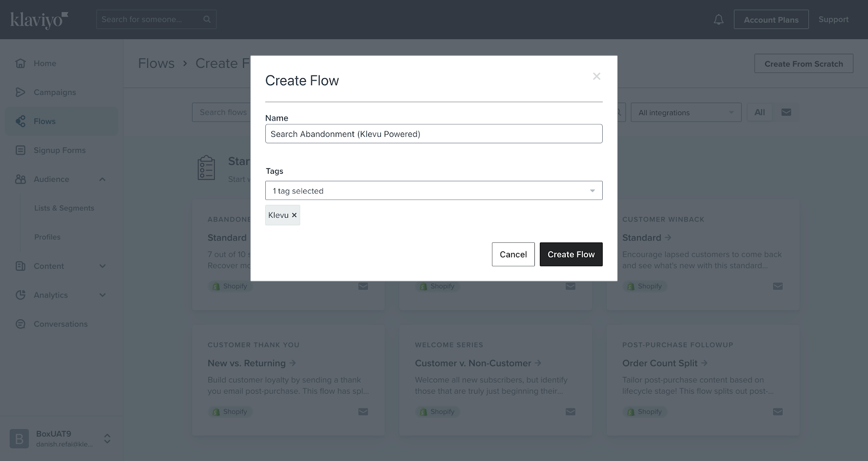Click the Create Flow button

(571, 254)
